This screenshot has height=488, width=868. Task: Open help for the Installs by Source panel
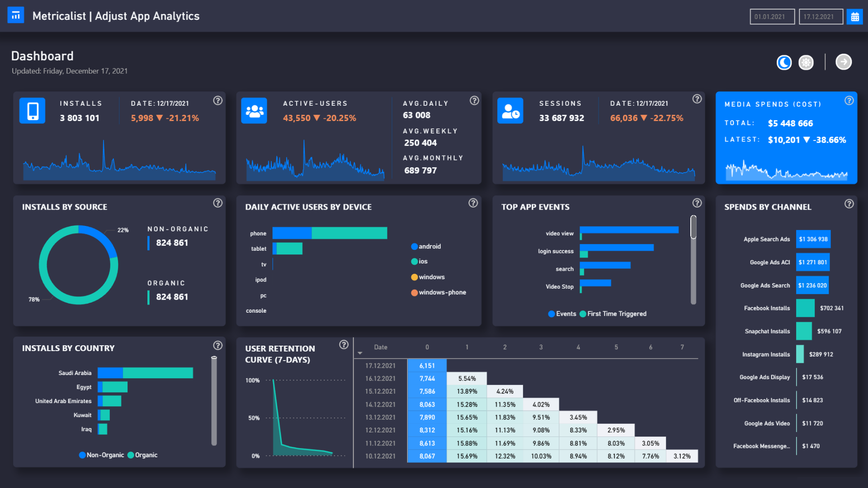pos(217,203)
